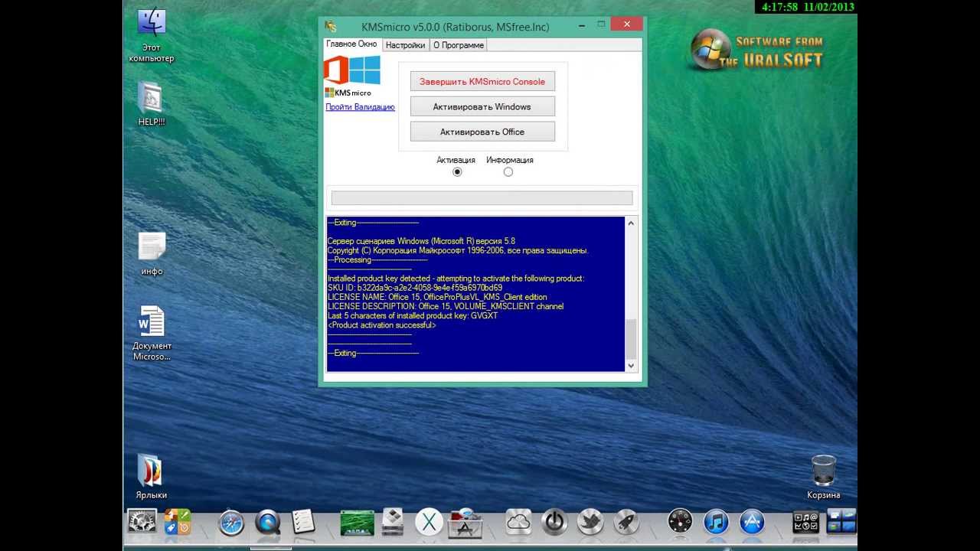
Task: Open the Dashboard gauge icon in dock
Action: pyautogui.click(x=680, y=522)
